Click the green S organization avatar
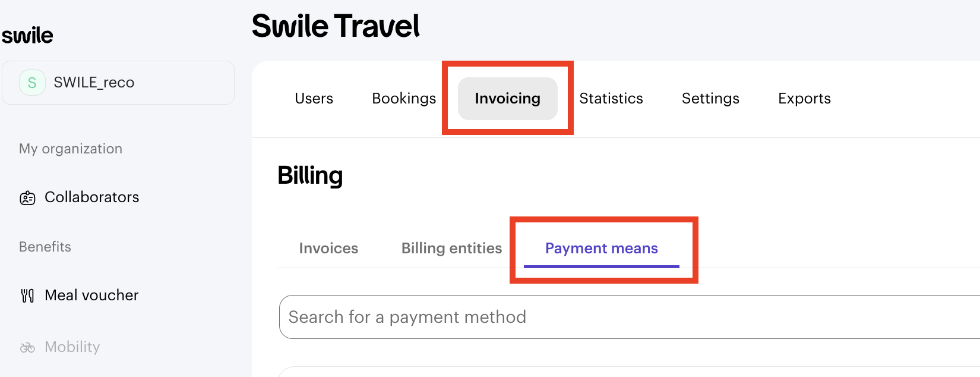The height and width of the screenshot is (377, 980). point(32,83)
